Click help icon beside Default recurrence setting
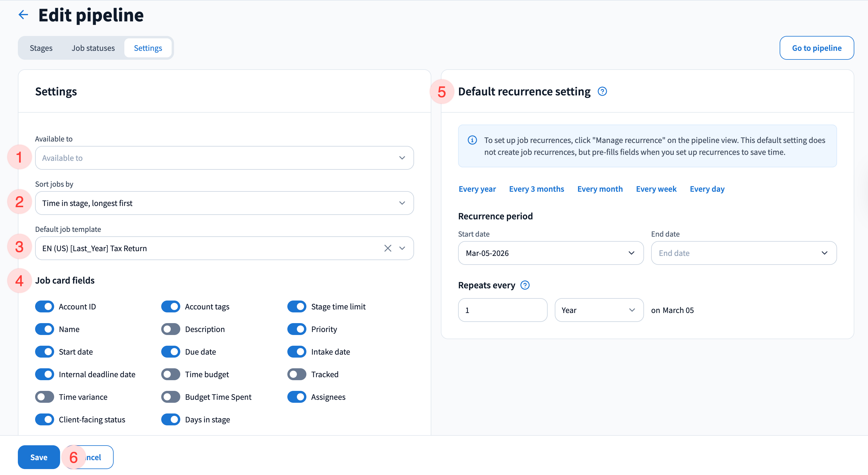Screen dimensions: 868x475 pyautogui.click(x=602, y=92)
